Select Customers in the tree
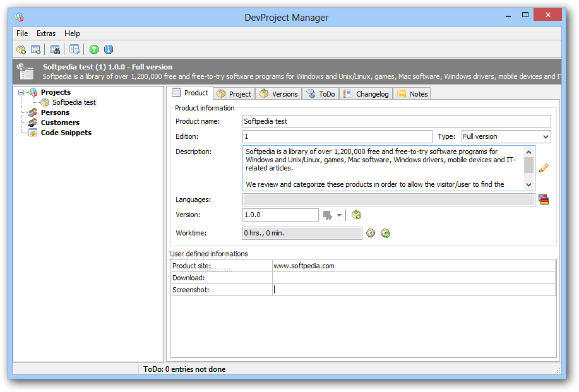 [x=60, y=122]
